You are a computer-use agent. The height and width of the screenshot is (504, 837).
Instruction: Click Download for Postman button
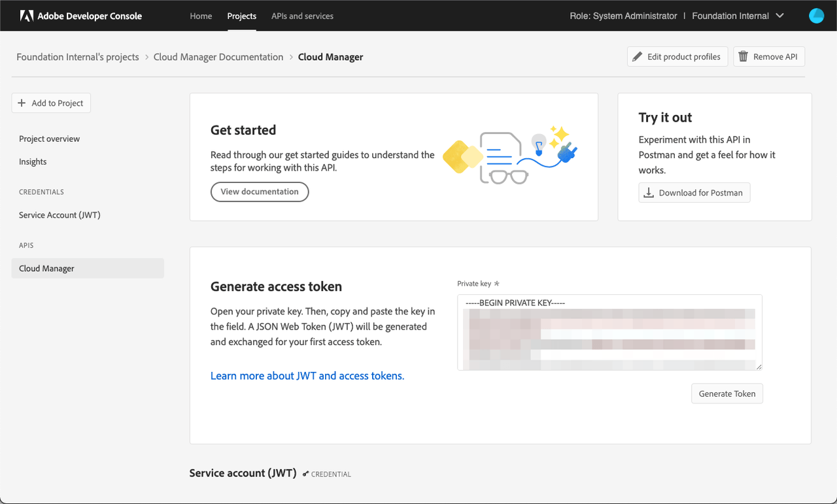pyautogui.click(x=694, y=193)
